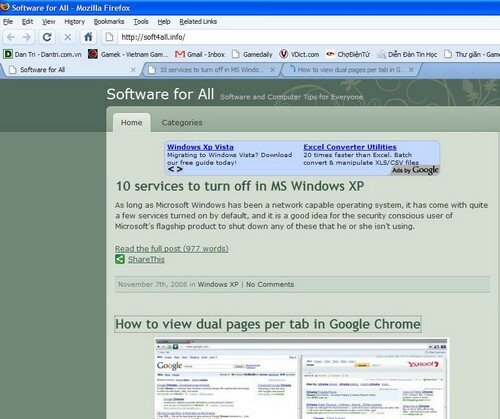Screen dimensions: 500x419
Task: Click 'Software and Computer Tips for Everyone' tagline
Action: (x=291, y=97)
